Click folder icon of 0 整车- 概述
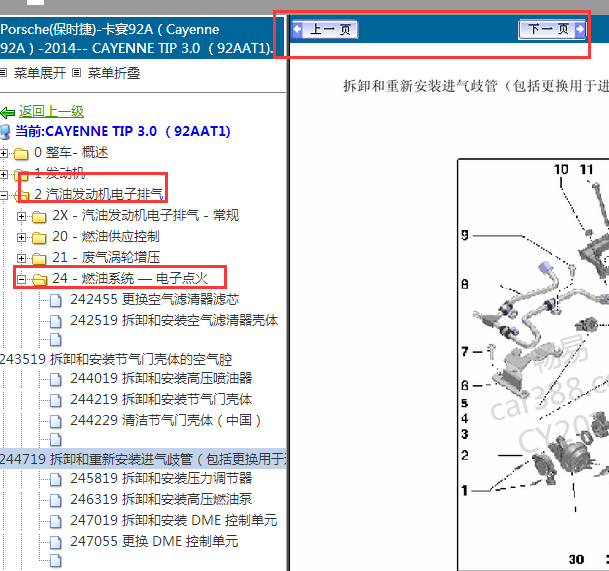609x571 pixels. point(21,154)
